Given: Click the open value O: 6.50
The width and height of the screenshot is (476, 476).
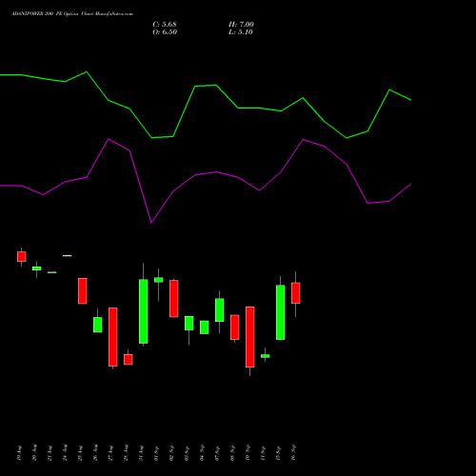Looking at the screenshot, I should tap(165, 32).
